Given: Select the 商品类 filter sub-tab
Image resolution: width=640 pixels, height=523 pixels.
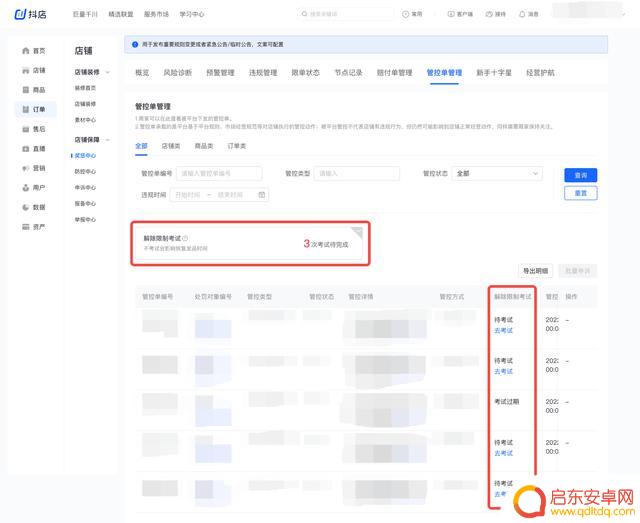Looking at the screenshot, I should coord(204,146).
